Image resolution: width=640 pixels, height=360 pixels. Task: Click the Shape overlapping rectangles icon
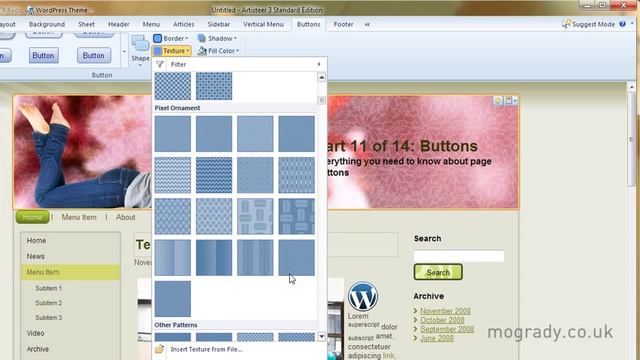coord(140,44)
